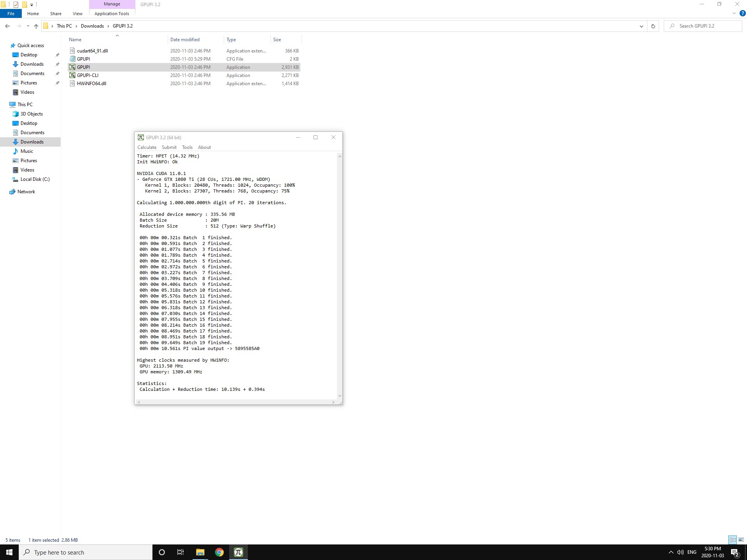The width and height of the screenshot is (747, 560).
Task: Show hidden system tray icons
Action: click(671, 552)
